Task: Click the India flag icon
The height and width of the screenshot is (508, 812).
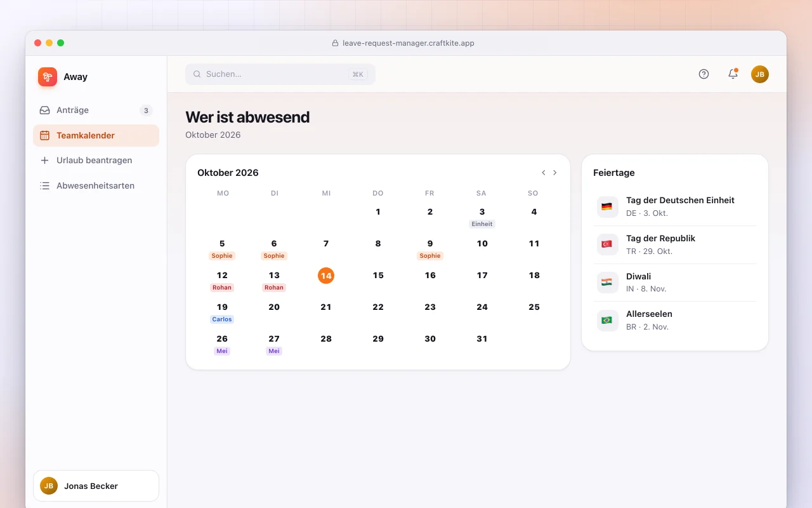Action: [607, 283]
